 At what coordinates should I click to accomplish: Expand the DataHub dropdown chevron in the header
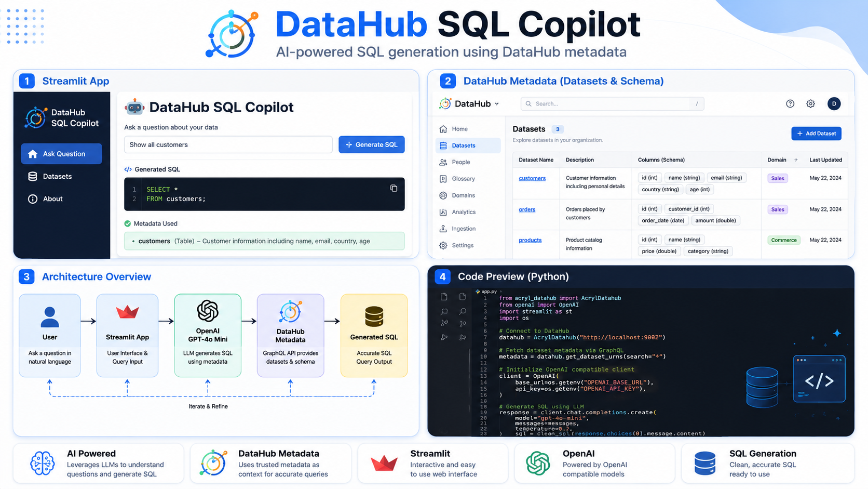click(497, 104)
